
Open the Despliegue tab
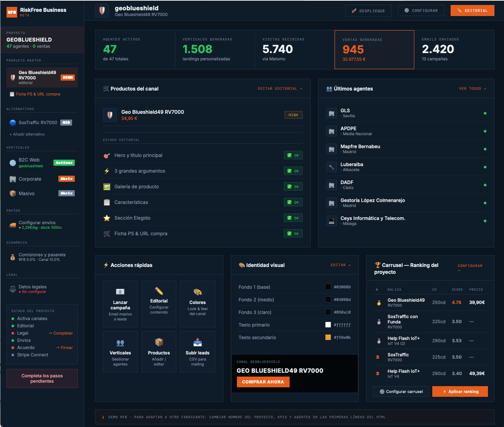(x=368, y=11)
